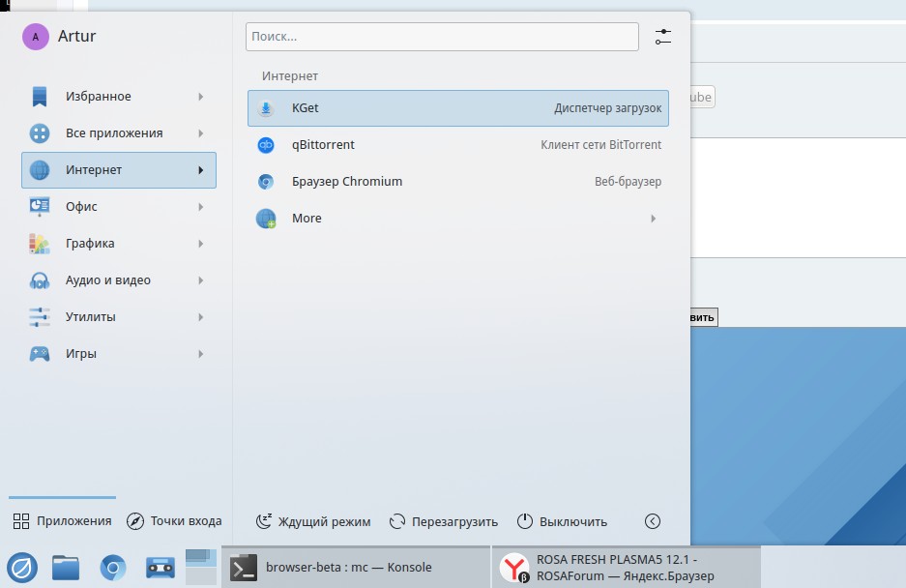Expand the arrow next to Игры
The height and width of the screenshot is (588, 906).
point(200,354)
